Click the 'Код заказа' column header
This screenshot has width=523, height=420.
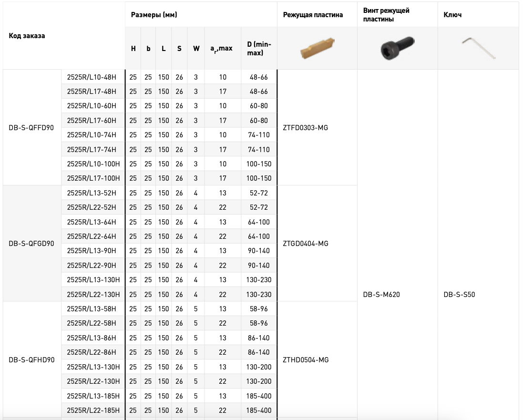(x=27, y=36)
